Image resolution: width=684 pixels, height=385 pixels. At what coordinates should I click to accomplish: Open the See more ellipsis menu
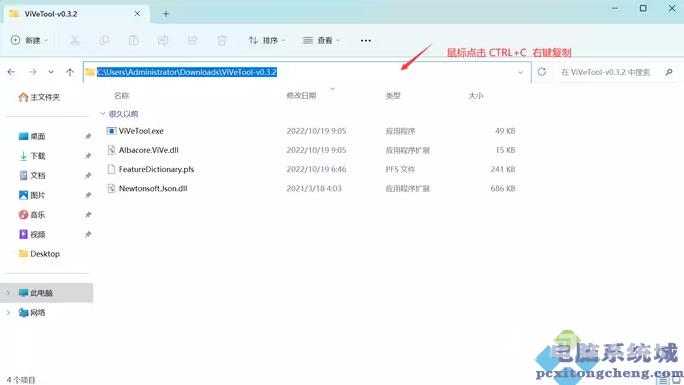coord(366,40)
